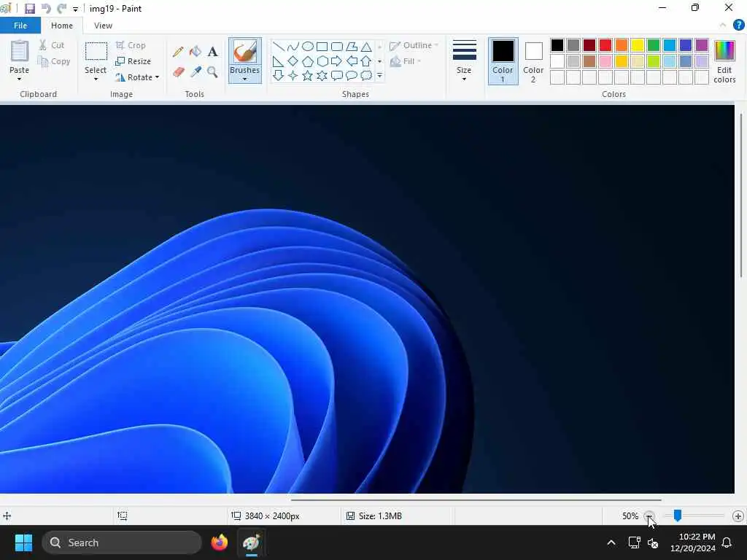Open Customize Quick Access Toolbar dropdown
747x560 pixels.
(75, 9)
